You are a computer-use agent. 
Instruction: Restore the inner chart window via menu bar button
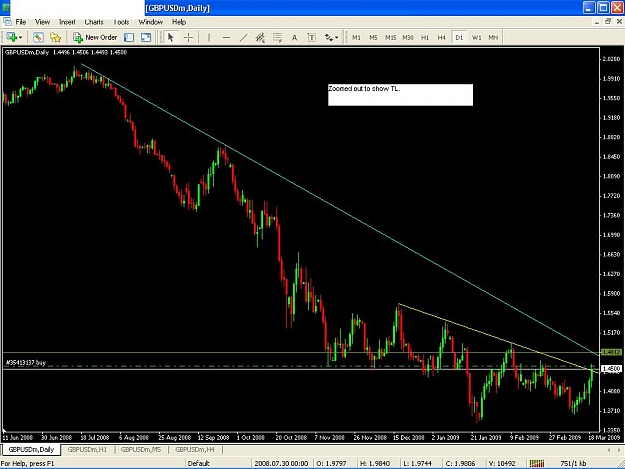click(608, 22)
